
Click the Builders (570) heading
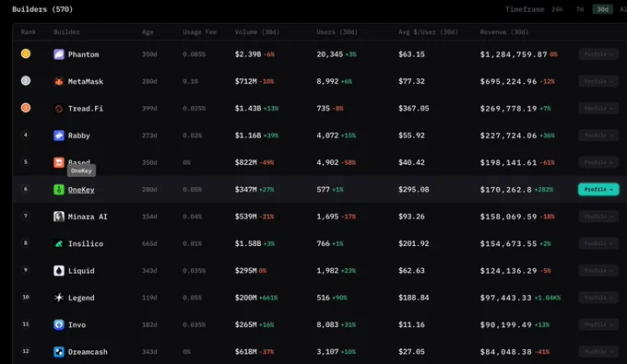(x=42, y=9)
